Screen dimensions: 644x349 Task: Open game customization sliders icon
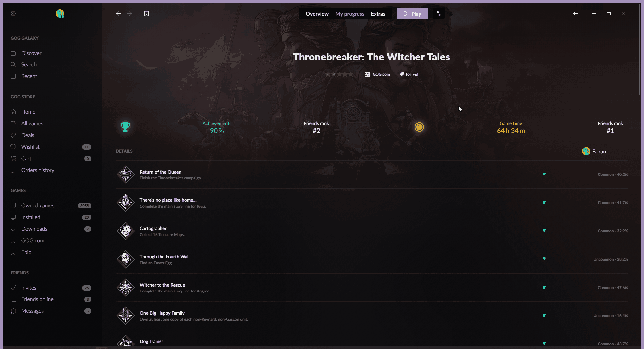pos(439,14)
